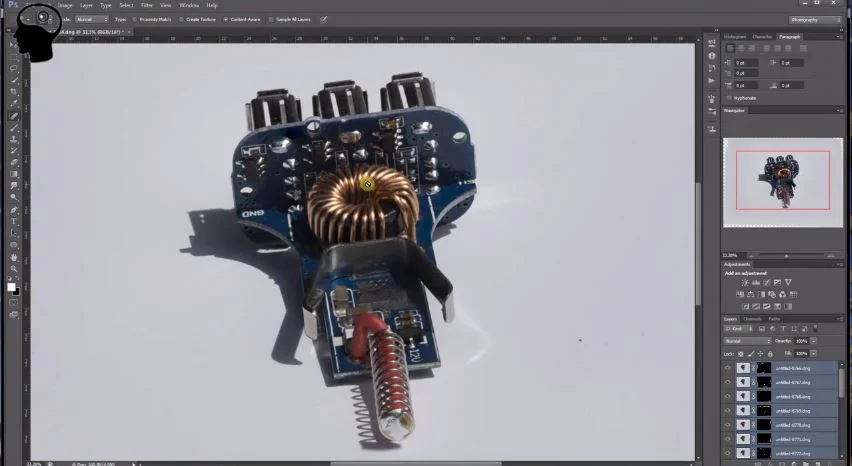The width and height of the screenshot is (852, 466).
Task: Add a Channel Mixer adjustment
Action: [782, 294]
